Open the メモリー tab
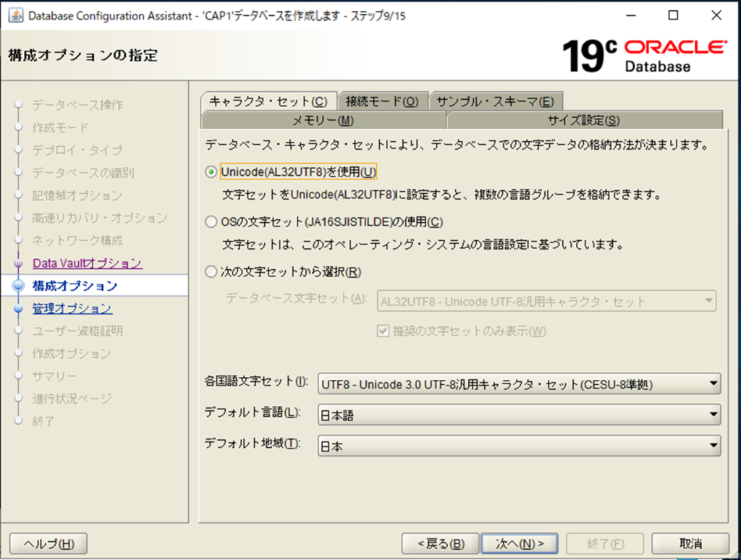This screenshot has height=560, width=741. (x=323, y=120)
